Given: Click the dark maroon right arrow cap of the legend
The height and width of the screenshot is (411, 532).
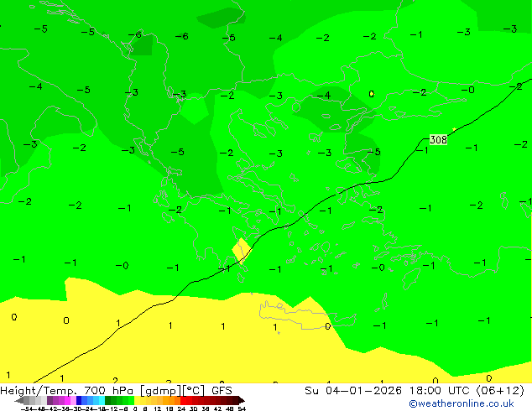Looking at the screenshot, I should coord(242,401).
